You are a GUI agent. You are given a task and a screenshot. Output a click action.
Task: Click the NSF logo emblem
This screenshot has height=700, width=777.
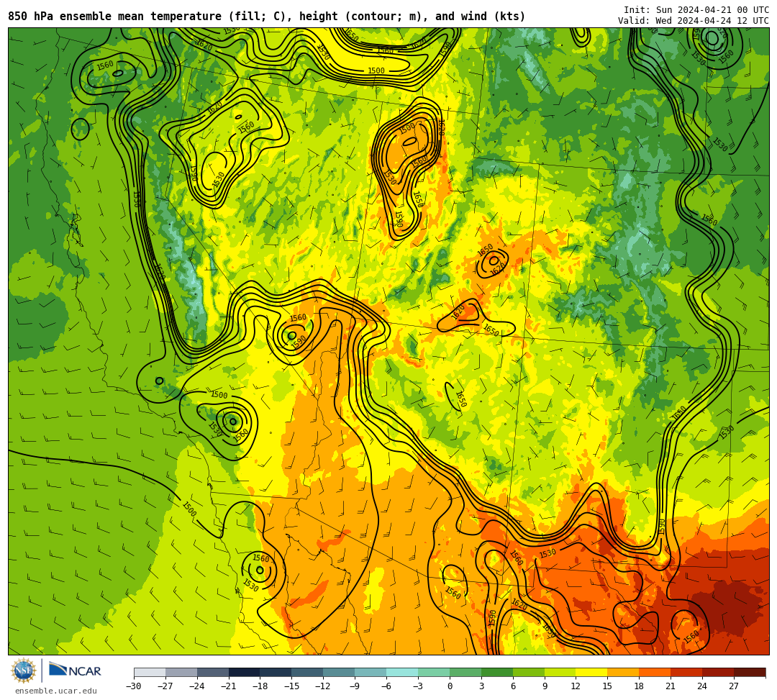point(24,671)
